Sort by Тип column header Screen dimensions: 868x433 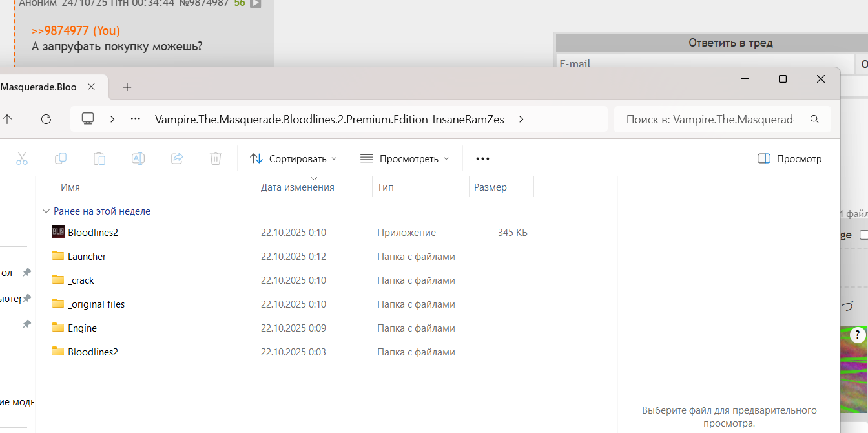386,187
